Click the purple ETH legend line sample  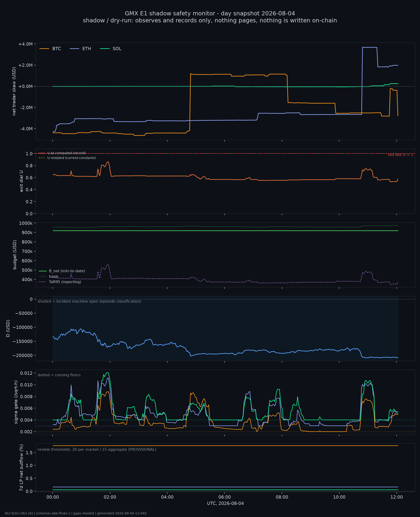[75, 49]
